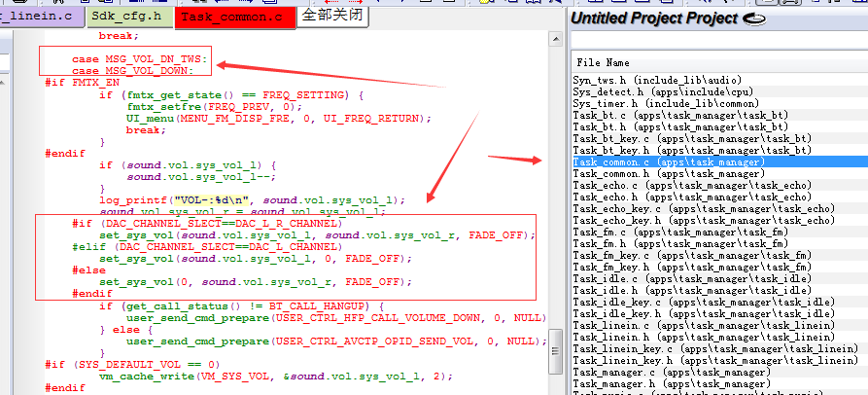The image size is (868, 395).
Task: Select Syn_tws.h in the project file list
Action: [x=657, y=81]
